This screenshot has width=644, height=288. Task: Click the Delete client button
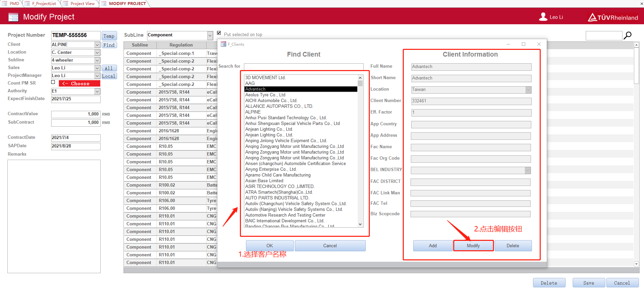tap(513, 246)
